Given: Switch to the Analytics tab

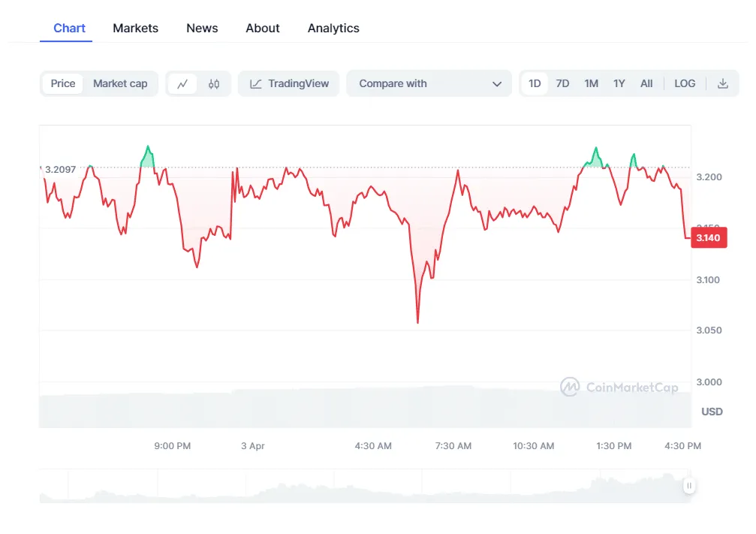Looking at the screenshot, I should [x=333, y=29].
